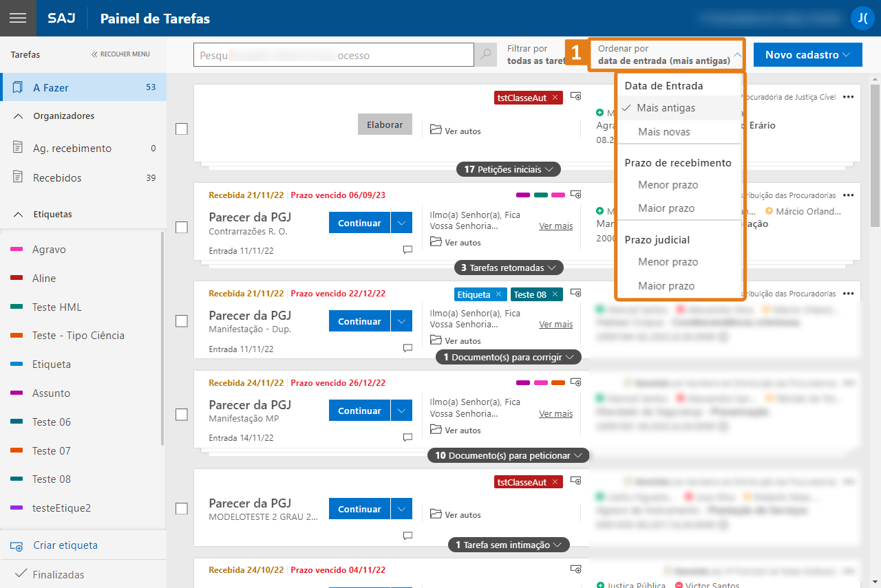881x588 pixels.
Task: Check the first task card checkbox
Action: pyautogui.click(x=182, y=129)
